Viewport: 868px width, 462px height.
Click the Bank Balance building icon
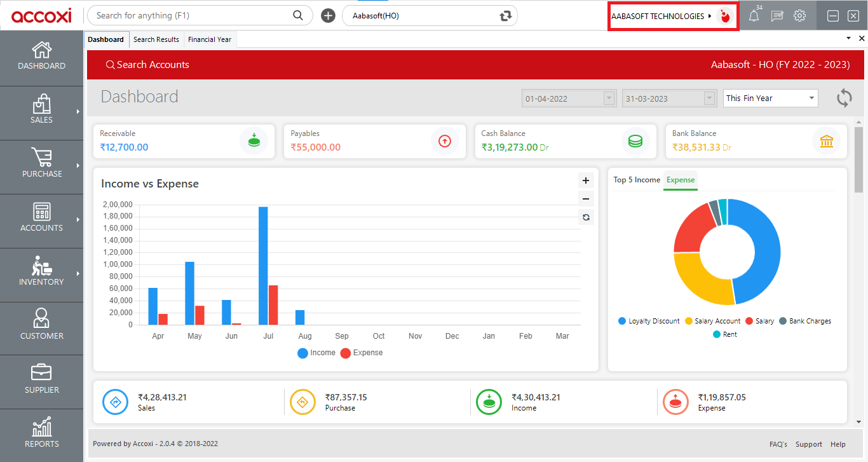tap(826, 141)
